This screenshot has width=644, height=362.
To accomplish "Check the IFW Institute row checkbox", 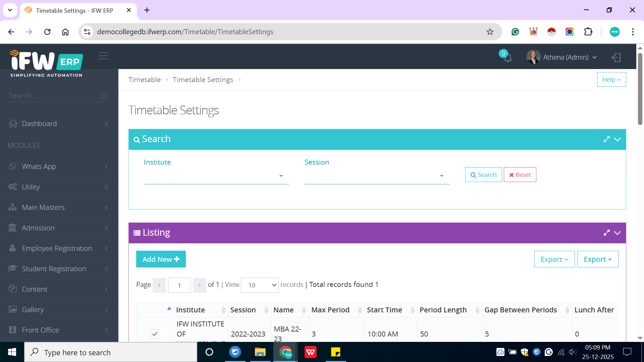I will 155,334.
